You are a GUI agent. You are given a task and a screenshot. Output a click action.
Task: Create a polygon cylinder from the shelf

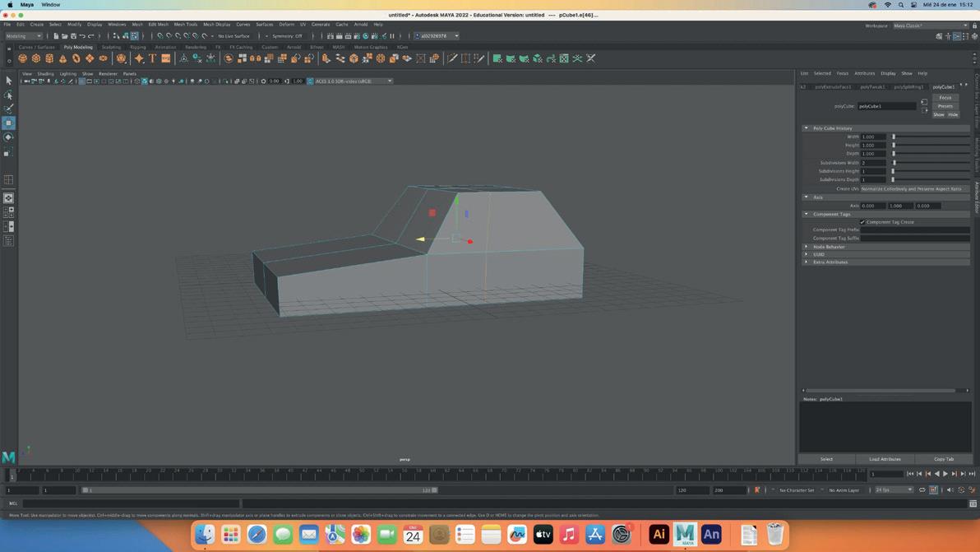[x=49, y=58]
